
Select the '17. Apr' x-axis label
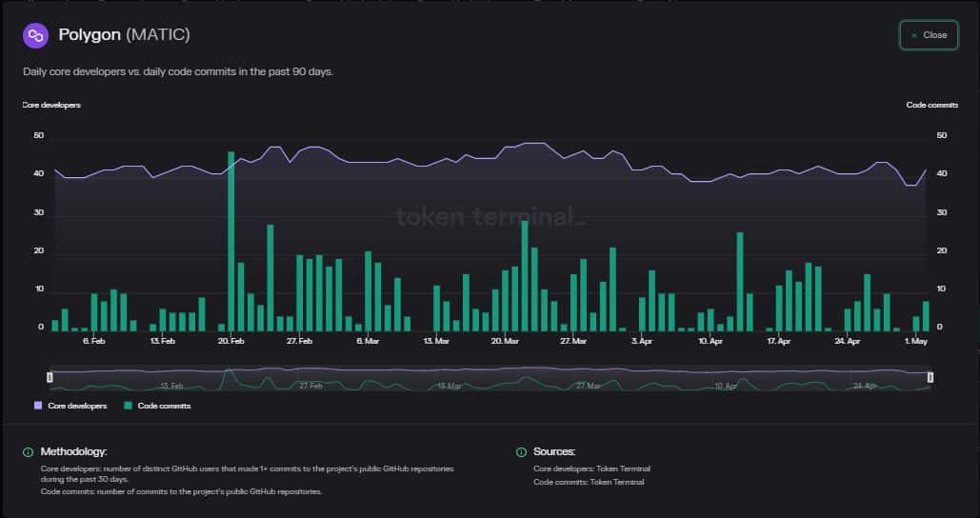point(779,341)
